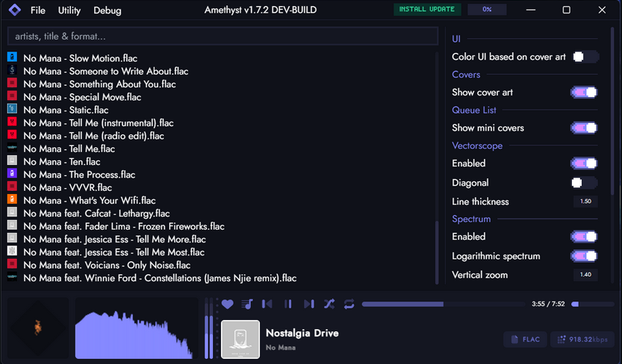Click the 0% update progress indicator
Screen dimensions: 622x364
487,9
